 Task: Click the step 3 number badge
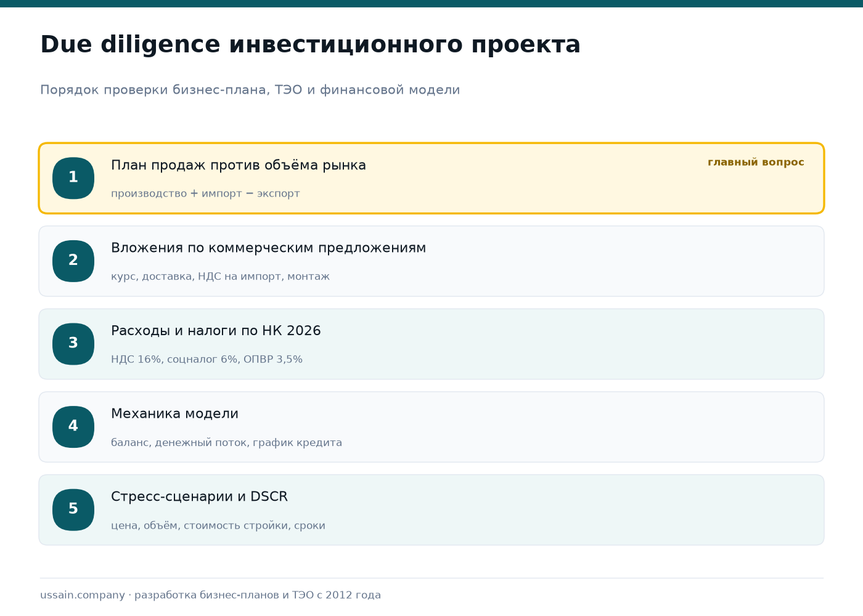tap(73, 344)
